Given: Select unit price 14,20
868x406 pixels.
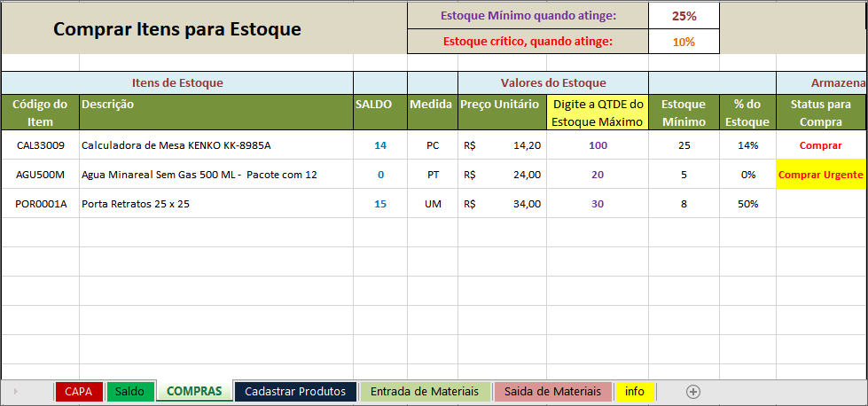Looking at the screenshot, I should (502, 145).
